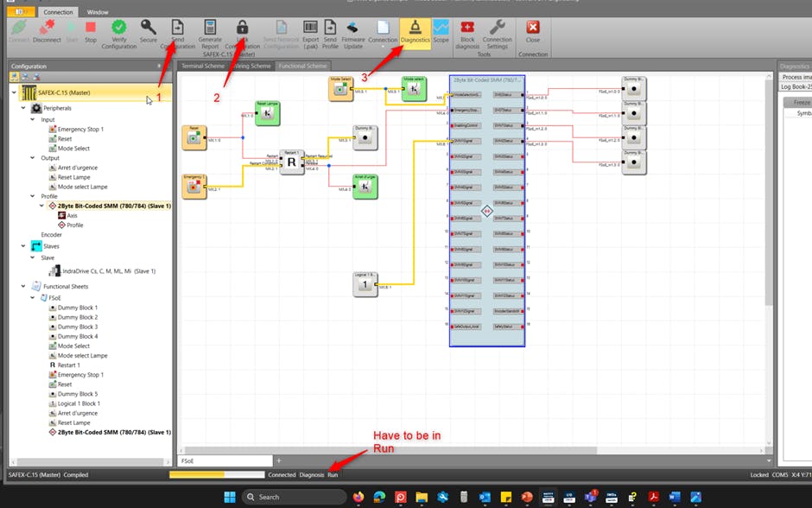Collapse the Slaves tree node

(25, 246)
